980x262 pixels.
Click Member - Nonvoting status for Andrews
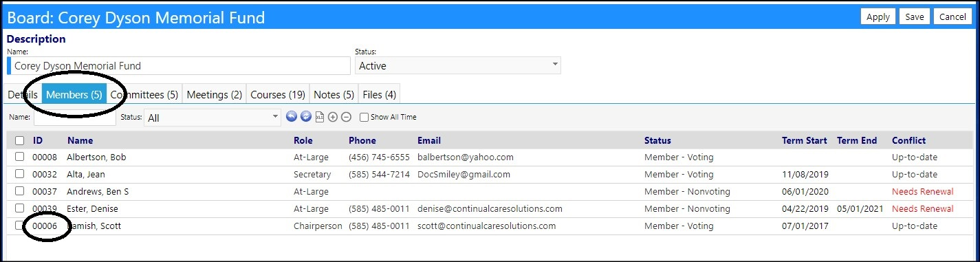687,191
